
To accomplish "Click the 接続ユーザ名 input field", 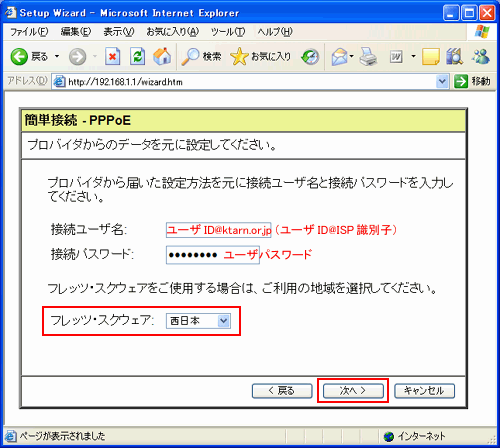I will [218, 230].
